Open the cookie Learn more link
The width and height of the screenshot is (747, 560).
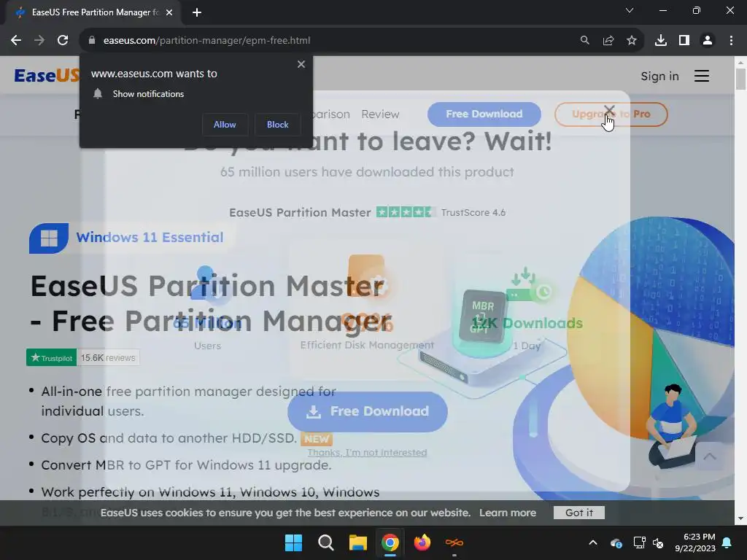pyautogui.click(x=508, y=513)
